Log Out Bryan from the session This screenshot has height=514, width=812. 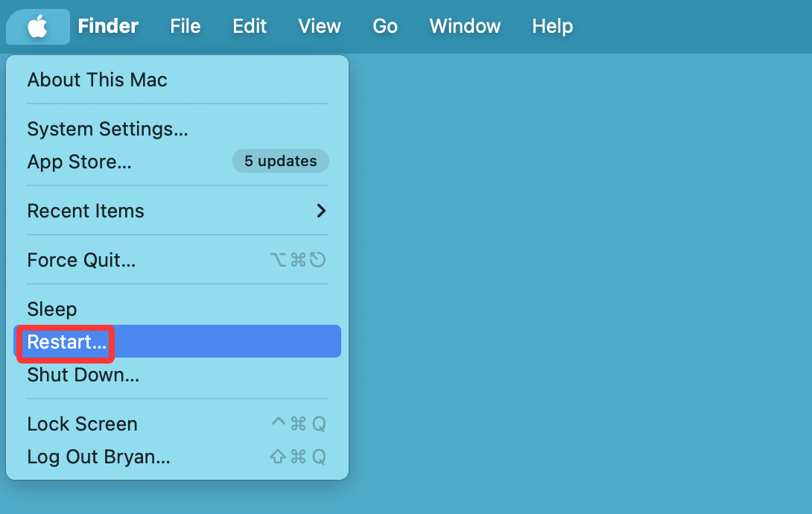pyautogui.click(x=98, y=457)
